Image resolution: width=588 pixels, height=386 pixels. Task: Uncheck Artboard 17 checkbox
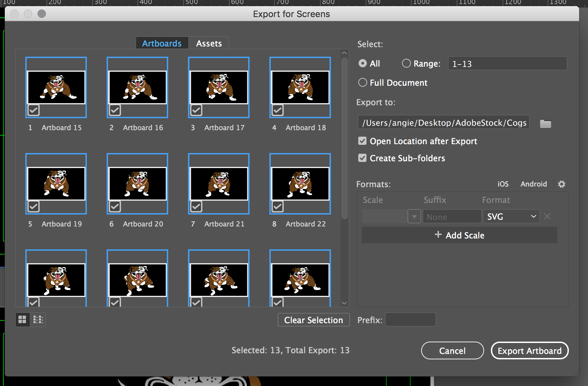point(196,110)
